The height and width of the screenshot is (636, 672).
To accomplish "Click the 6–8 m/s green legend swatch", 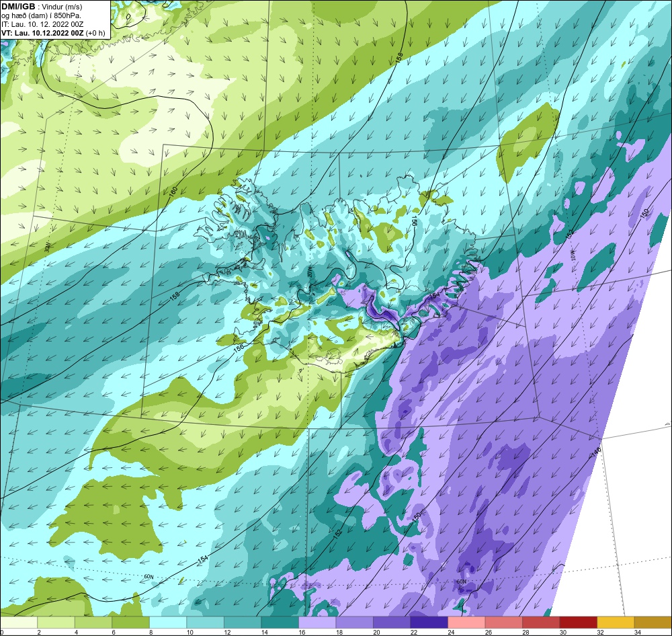I will pyautogui.click(x=131, y=623).
